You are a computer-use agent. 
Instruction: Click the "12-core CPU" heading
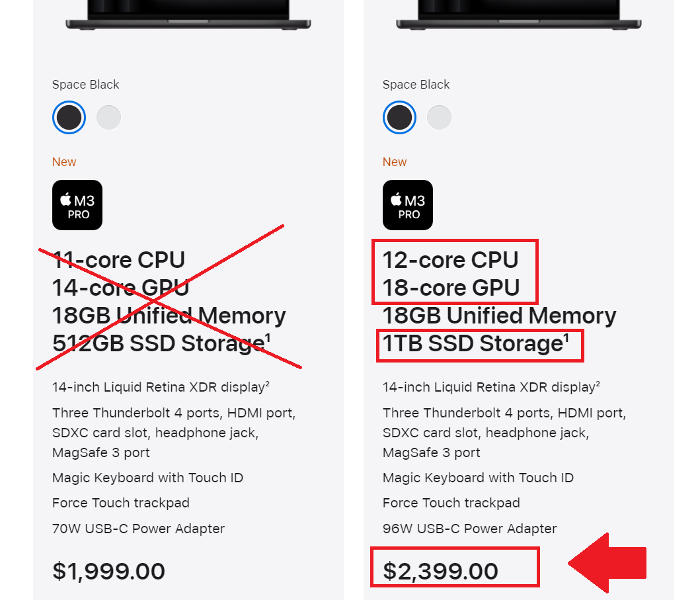coord(450,260)
